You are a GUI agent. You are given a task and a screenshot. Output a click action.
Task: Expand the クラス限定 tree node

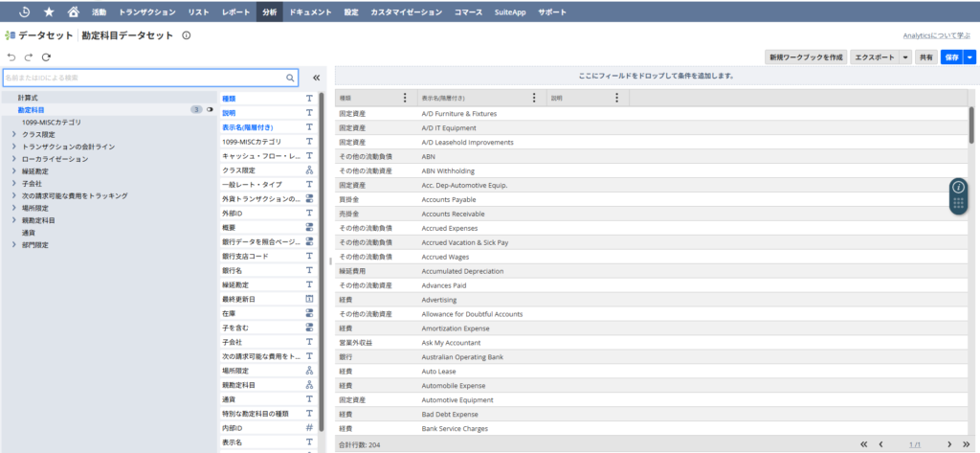(x=13, y=135)
